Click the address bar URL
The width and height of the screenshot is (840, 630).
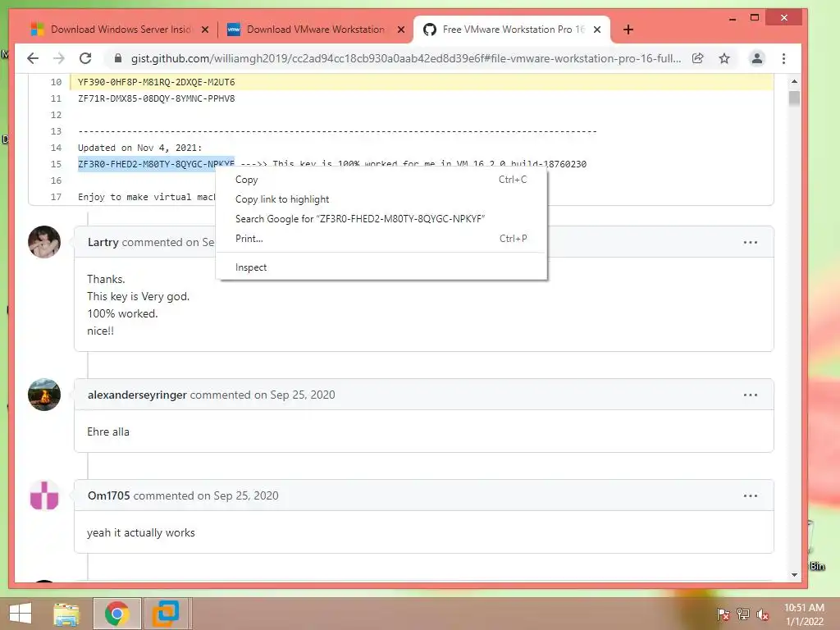point(406,58)
